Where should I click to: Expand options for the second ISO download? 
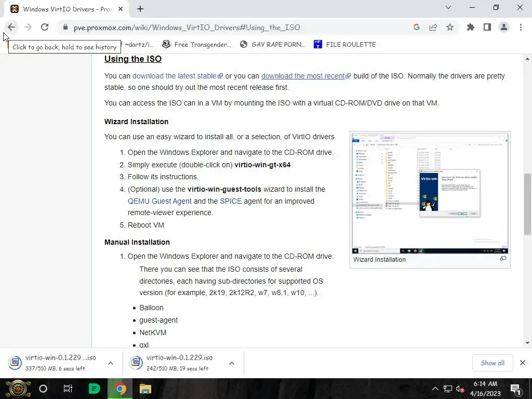(x=232, y=363)
